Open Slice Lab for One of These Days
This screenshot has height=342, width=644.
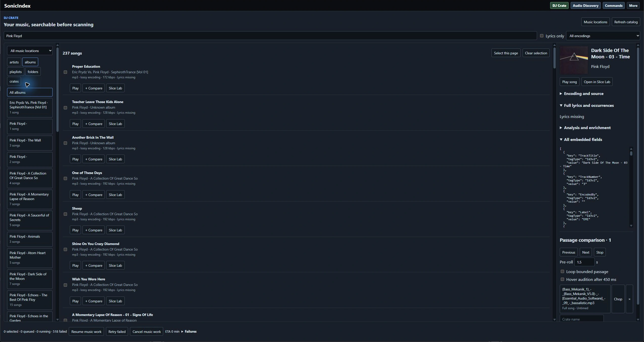click(x=115, y=194)
